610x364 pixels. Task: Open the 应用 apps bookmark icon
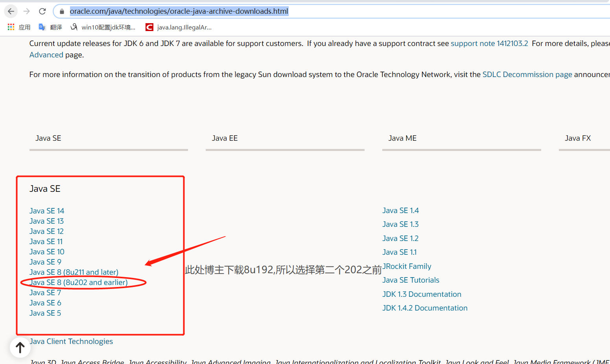(x=11, y=27)
